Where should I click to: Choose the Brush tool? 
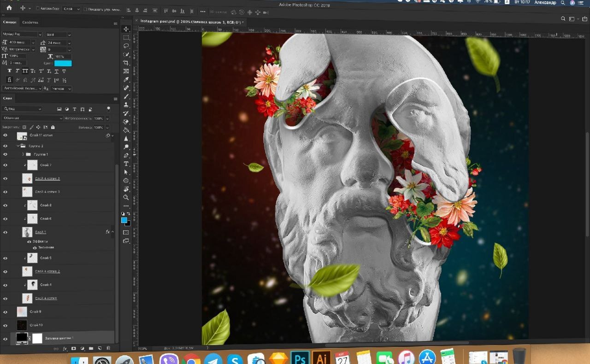coord(126,96)
